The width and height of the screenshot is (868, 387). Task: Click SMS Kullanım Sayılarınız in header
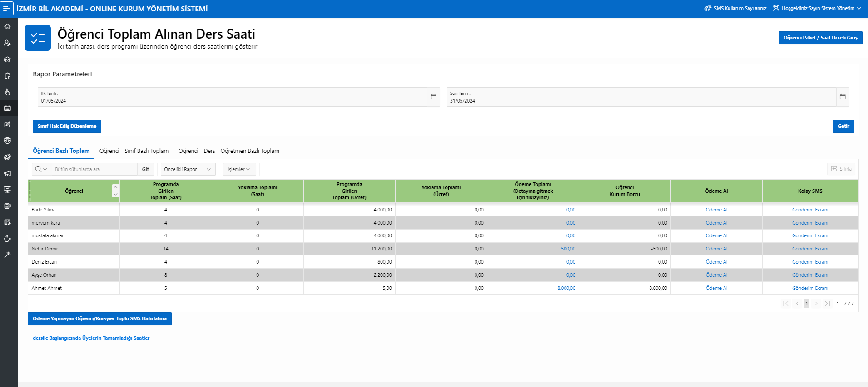tap(735, 8)
